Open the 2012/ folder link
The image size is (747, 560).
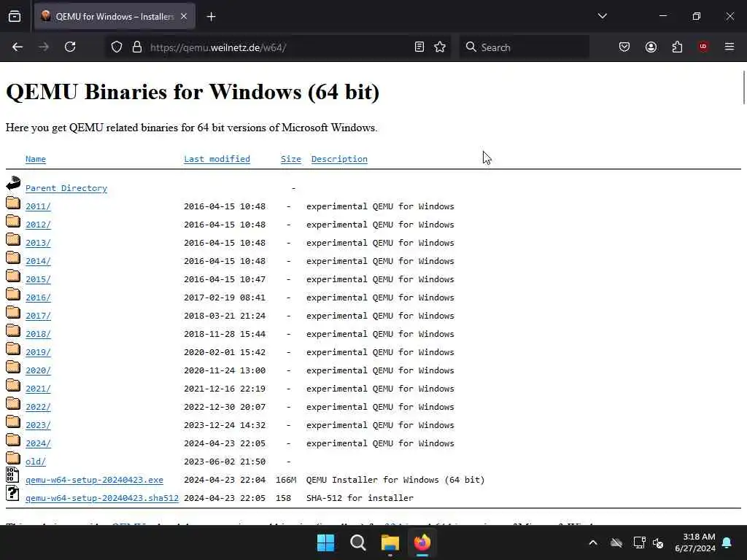click(x=38, y=225)
